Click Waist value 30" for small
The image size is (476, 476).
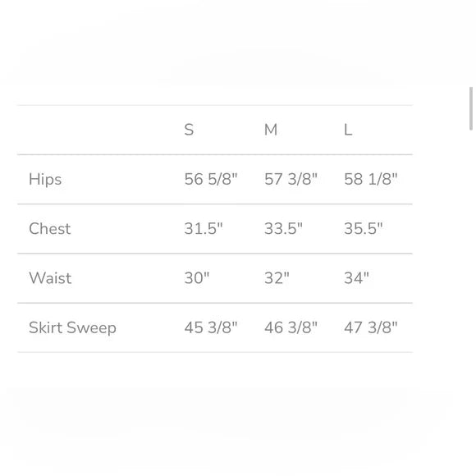point(197,278)
